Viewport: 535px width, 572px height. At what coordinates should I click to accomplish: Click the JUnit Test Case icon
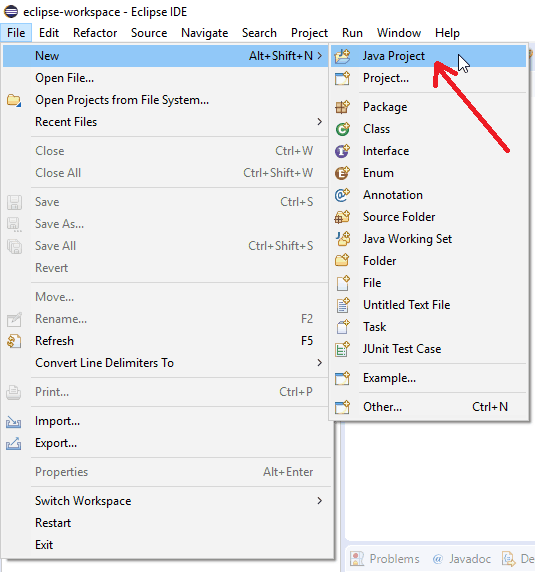(342, 349)
